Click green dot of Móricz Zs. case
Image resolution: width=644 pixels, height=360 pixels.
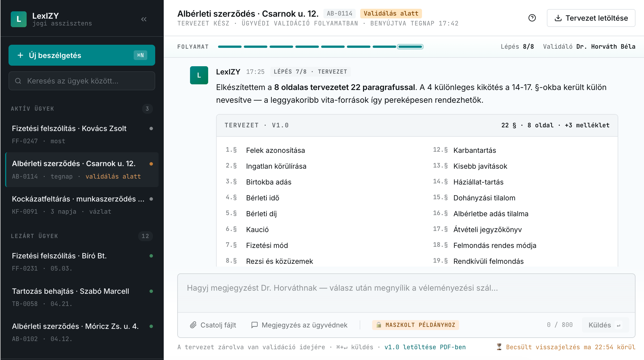point(151,326)
